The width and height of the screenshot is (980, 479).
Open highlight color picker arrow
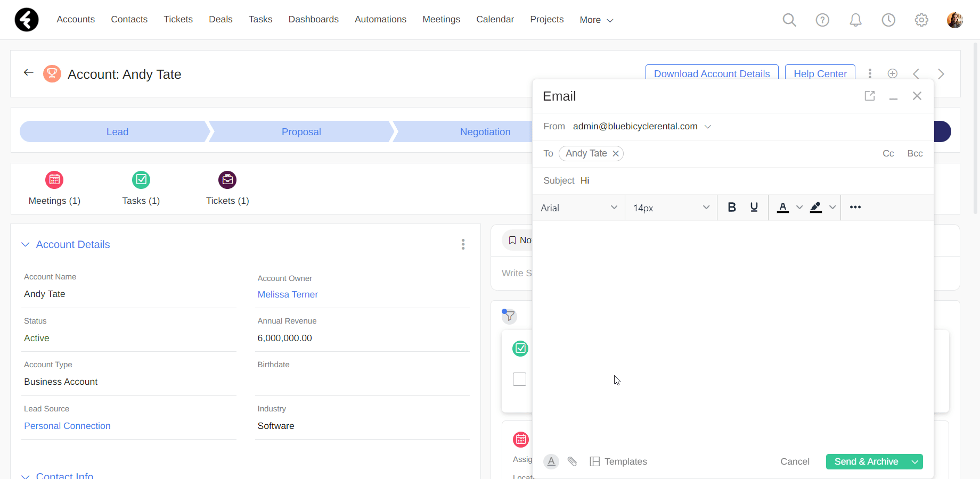pos(832,207)
